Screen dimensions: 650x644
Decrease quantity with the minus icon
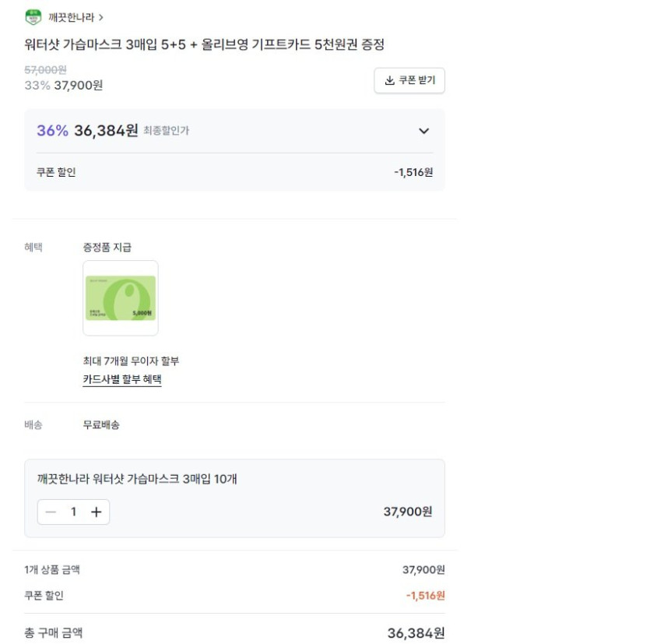51,512
